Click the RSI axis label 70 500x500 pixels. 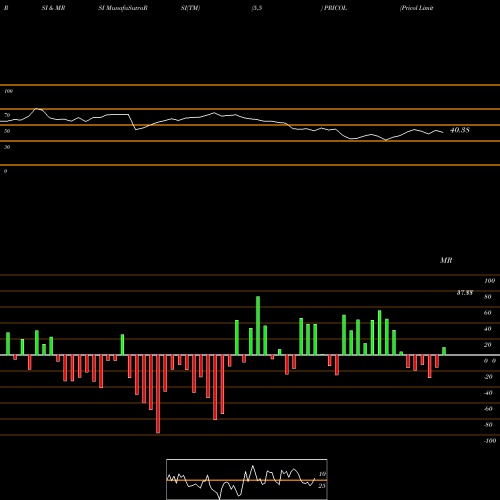(x=7, y=115)
